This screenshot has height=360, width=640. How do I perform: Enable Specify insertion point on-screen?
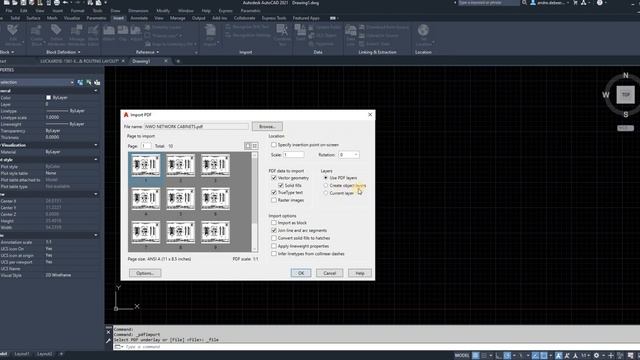pyautogui.click(x=274, y=145)
